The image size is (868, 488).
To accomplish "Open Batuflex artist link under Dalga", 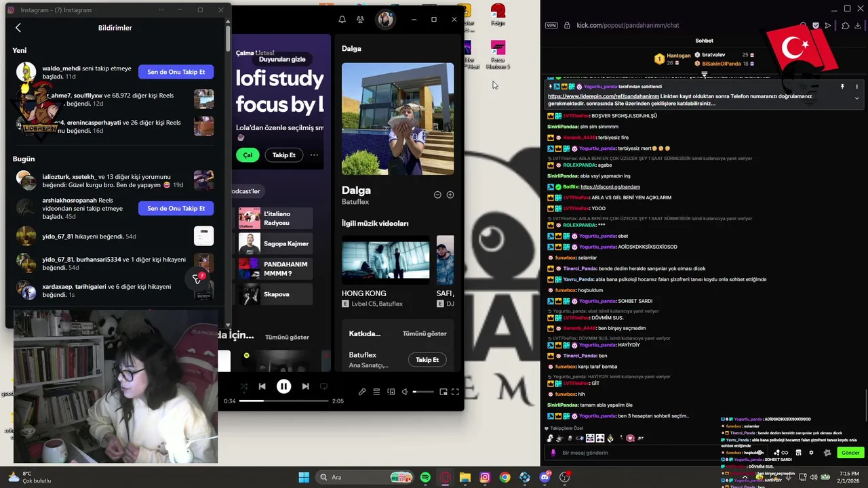I will click(355, 202).
